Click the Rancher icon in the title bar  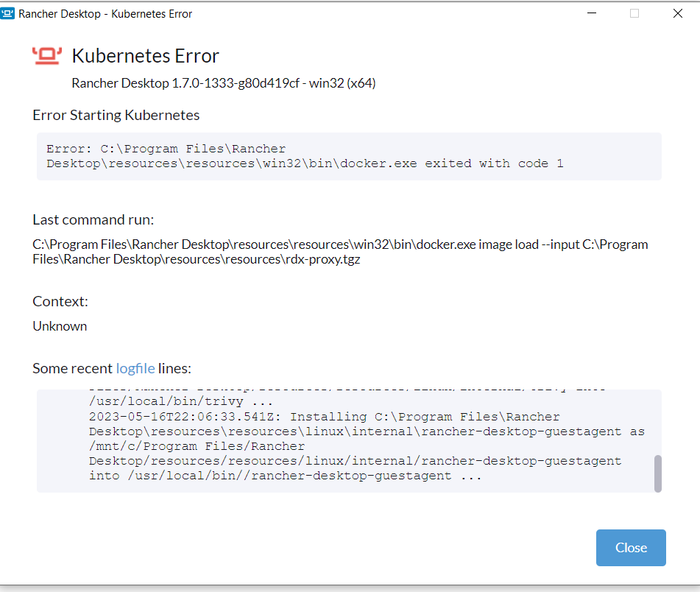click(x=7, y=13)
